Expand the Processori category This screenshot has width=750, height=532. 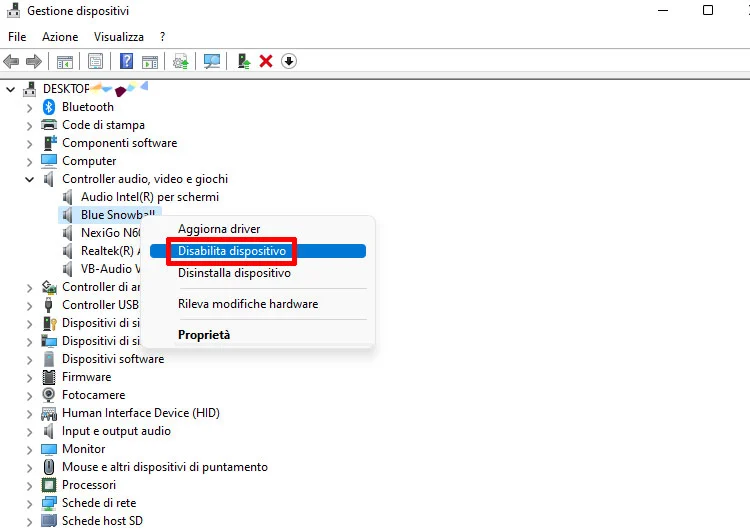tap(30, 486)
